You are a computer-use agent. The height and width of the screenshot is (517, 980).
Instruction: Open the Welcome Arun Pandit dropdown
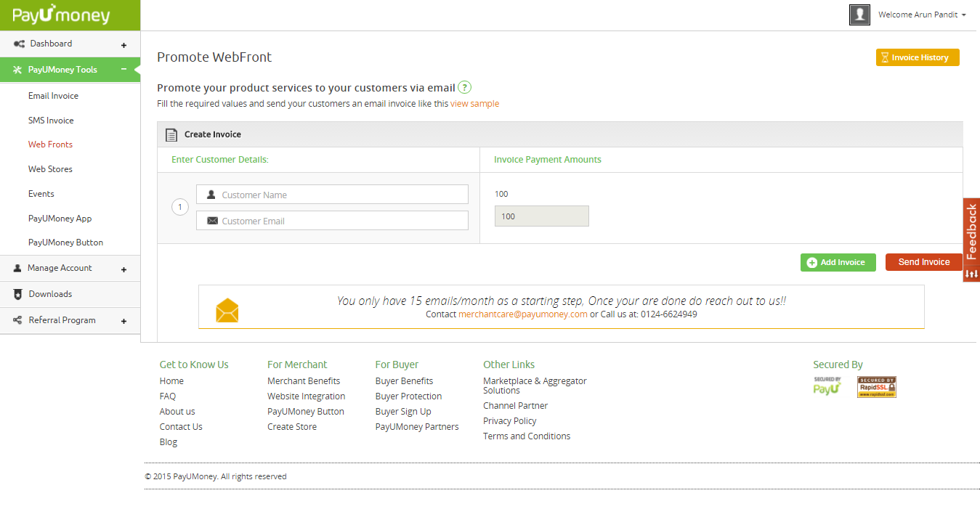pyautogui.click(x=922, y=15)
